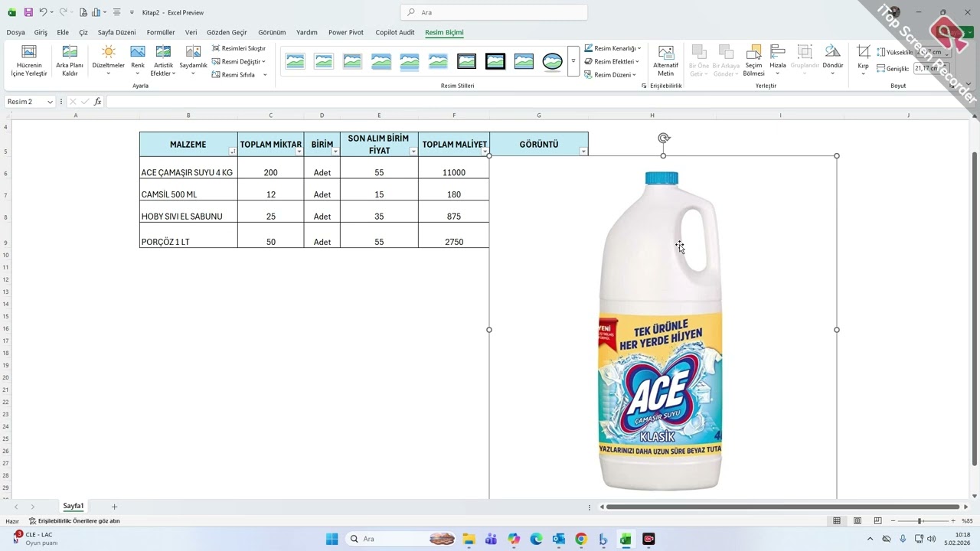The height and width of the screenshot is (551, 980).
Task: Select the cell with value 11000
Action: [454, 168]
